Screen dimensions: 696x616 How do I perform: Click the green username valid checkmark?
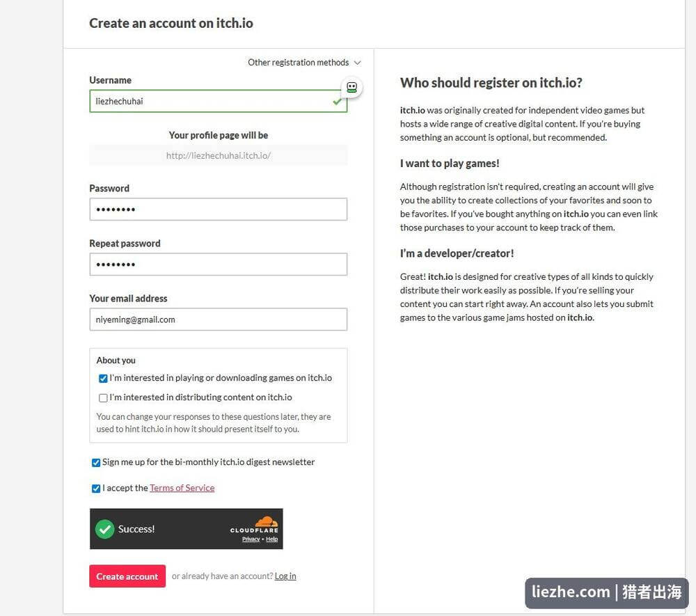337,102
